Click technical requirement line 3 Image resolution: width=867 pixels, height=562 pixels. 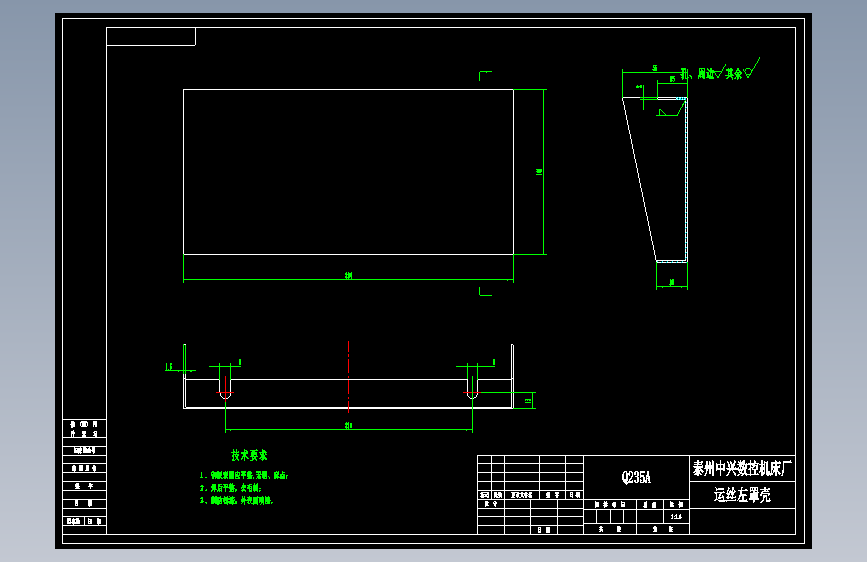237,501
